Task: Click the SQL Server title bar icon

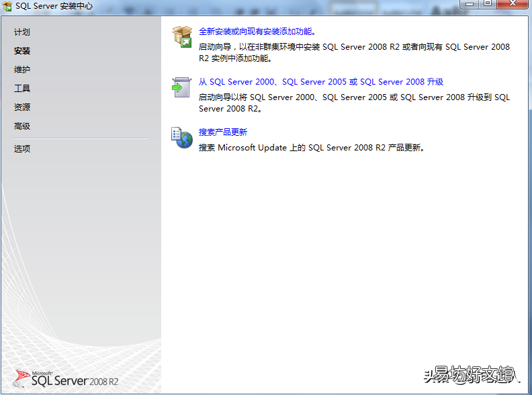Action: 7,6
